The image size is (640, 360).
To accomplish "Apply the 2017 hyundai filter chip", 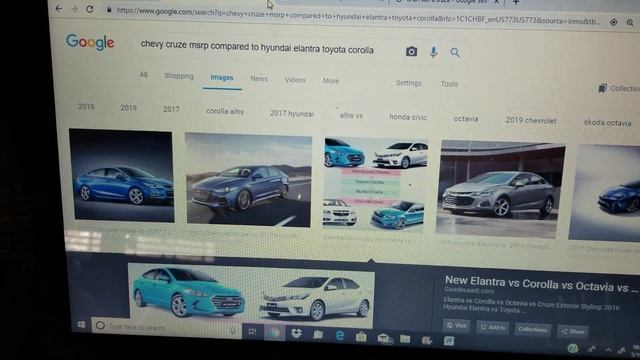I will click(x=292, y=113).
